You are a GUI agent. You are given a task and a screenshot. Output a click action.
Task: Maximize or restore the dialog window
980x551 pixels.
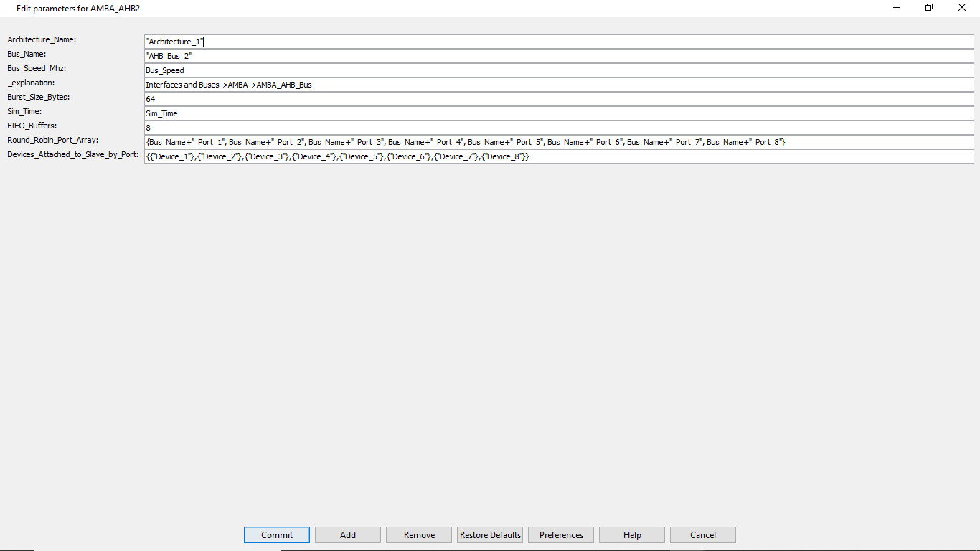929,8
